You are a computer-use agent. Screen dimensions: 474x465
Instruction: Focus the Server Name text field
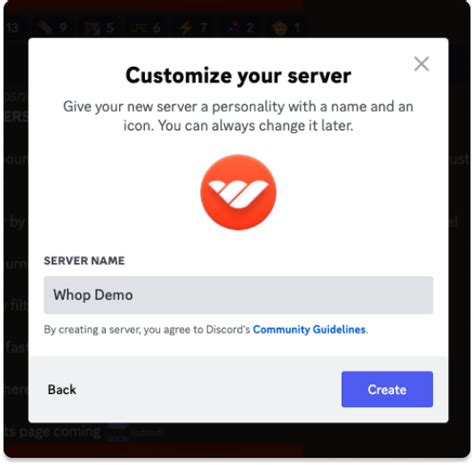click(x=238, y=295)
